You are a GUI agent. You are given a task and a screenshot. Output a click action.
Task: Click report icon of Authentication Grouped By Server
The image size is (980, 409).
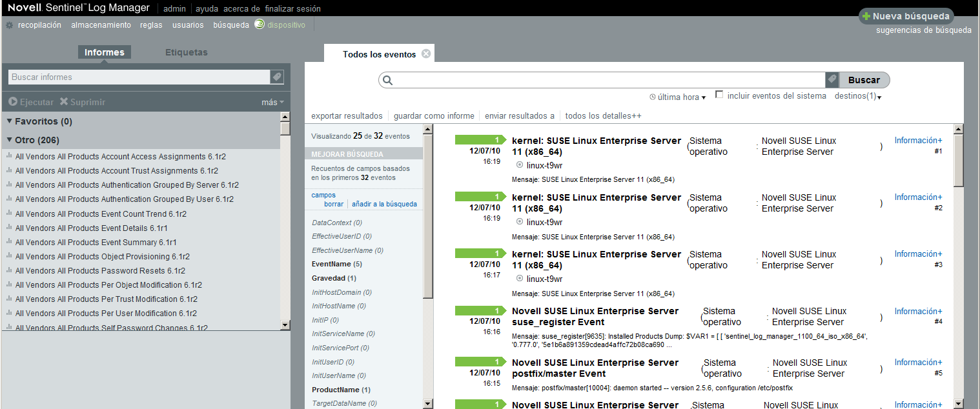coord(9,185)
